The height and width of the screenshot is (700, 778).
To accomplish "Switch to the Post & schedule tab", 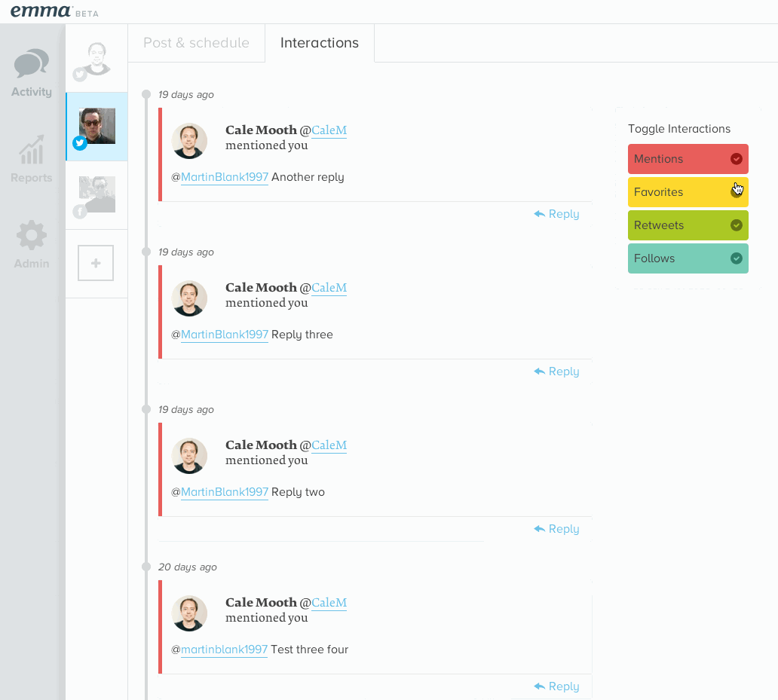I will point(196,43).
